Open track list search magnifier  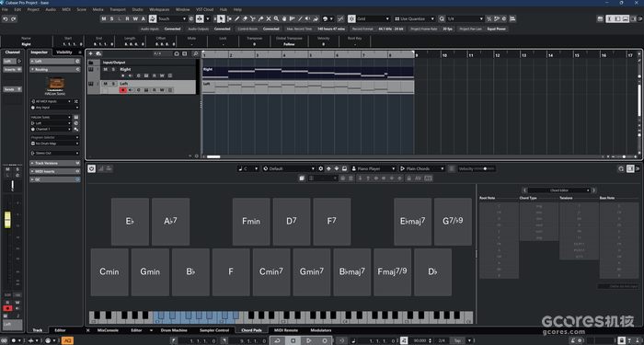pyautogui.click(x=195, y=53)
